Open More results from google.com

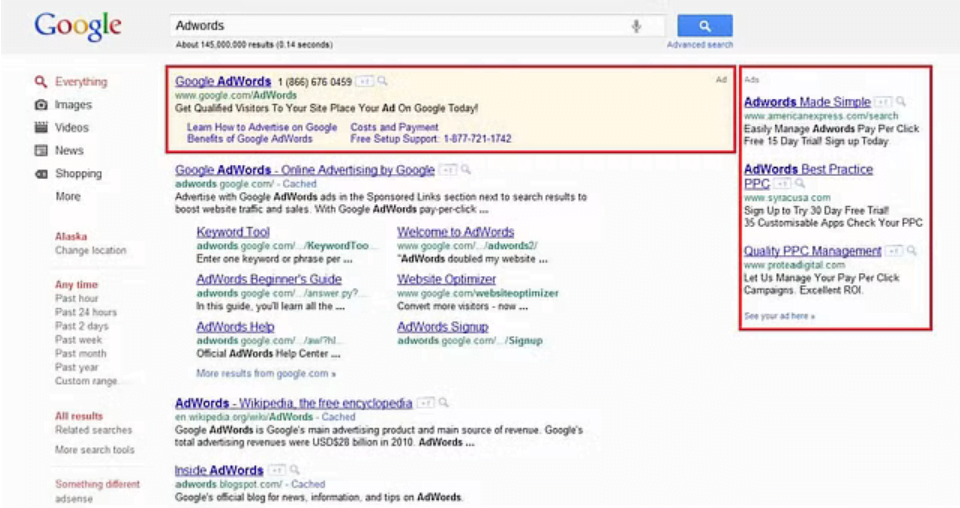[266, 374]
